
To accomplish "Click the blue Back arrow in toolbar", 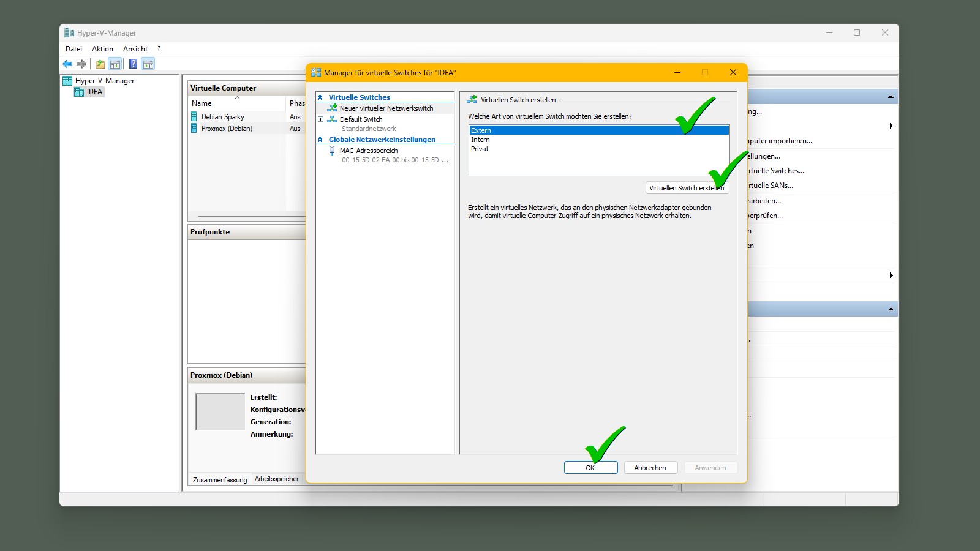I will point(67,64).
